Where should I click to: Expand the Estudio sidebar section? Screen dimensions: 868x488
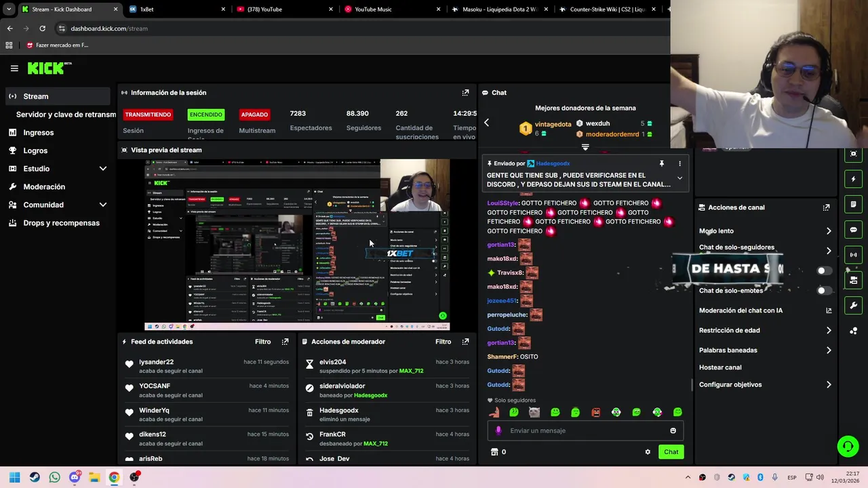[103, 169]
